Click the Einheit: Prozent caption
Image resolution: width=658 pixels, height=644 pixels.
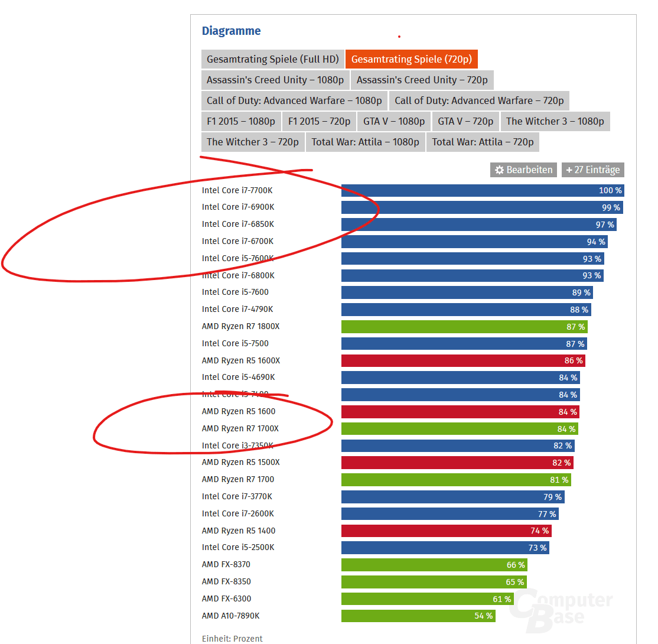coord(232,639)
